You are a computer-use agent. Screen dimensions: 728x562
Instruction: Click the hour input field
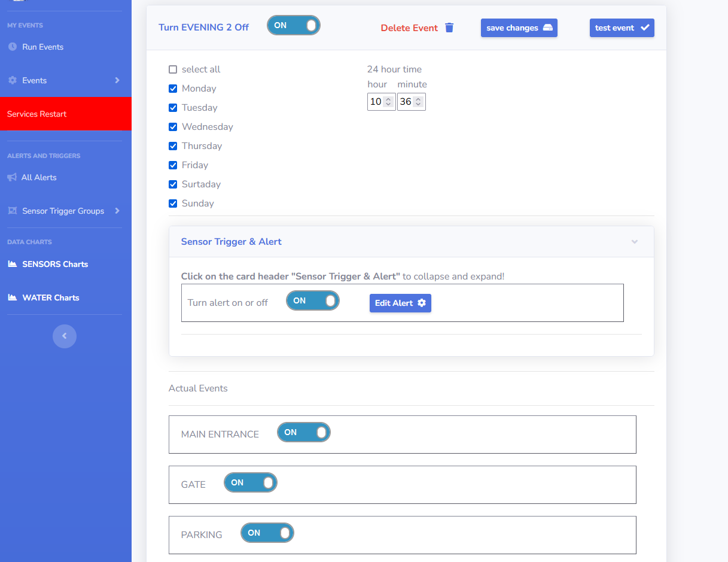pyautogui.click(x=376, y=102)
